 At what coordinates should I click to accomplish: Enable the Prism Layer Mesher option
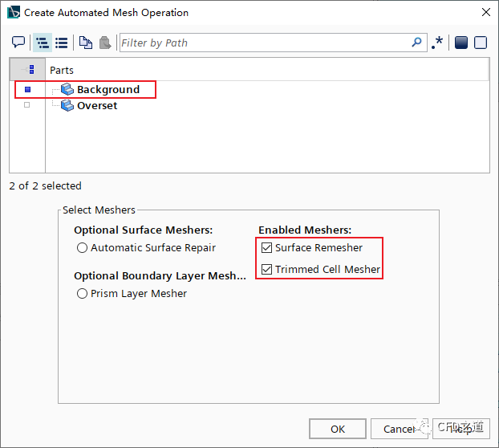tap(82, 294)
